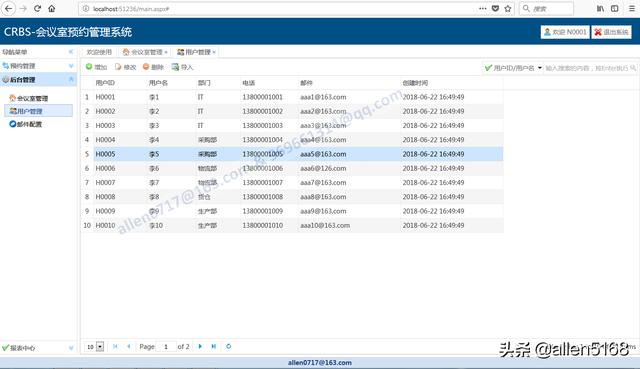Screen dimensions: 640x369
Task: Sort by the 邮件 column header
Action: click(349, 83)
